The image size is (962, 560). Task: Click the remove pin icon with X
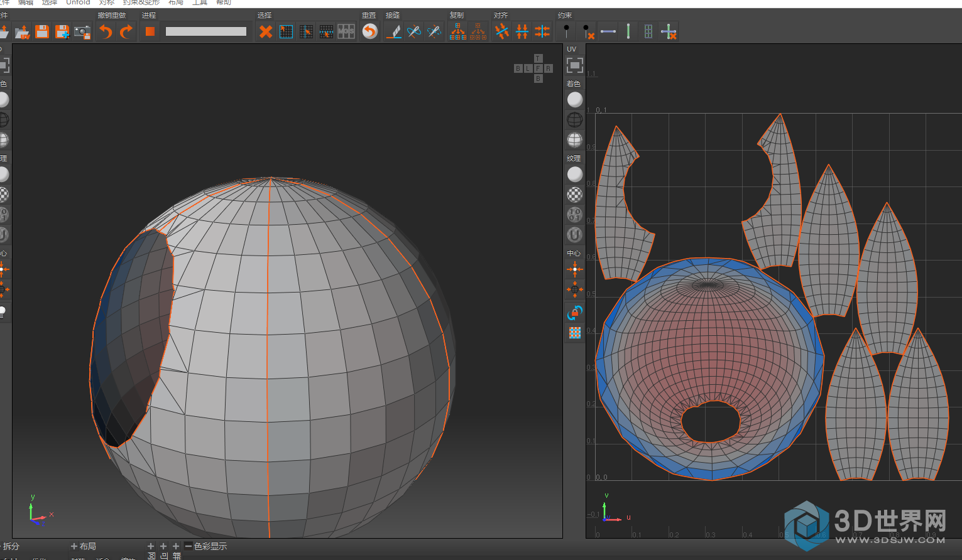click(588, 31)
